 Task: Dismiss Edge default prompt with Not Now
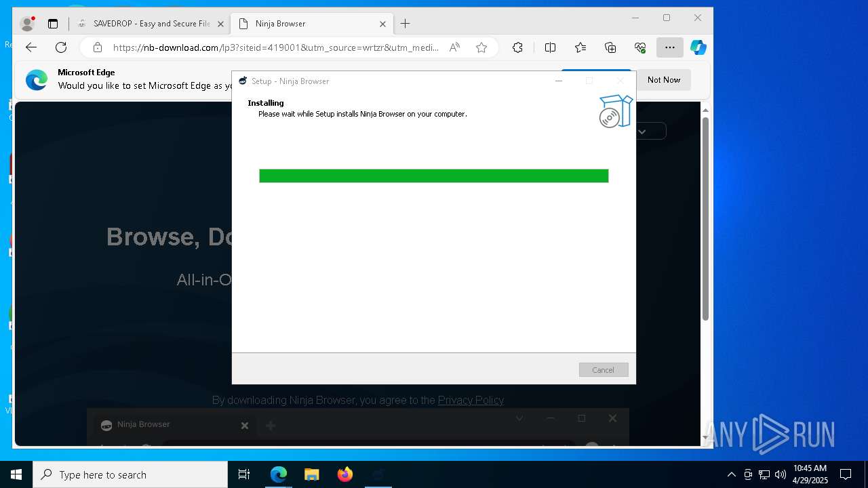[x=663, y=80]
